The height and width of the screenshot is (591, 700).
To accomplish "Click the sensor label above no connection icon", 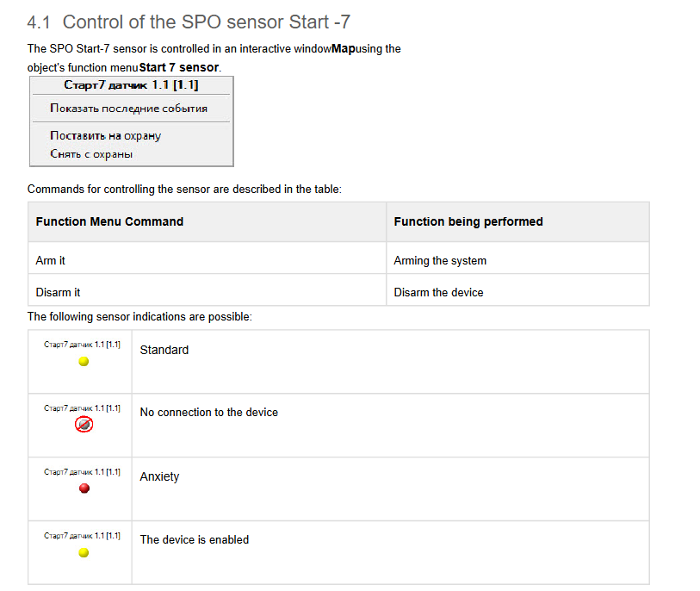I will coord(82,408).
